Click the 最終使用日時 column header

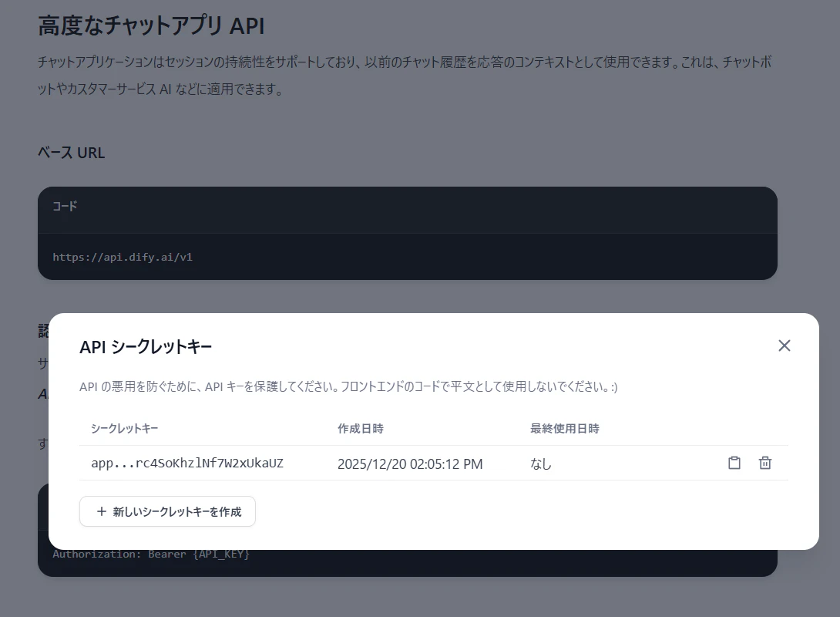(x=565, y=428)
